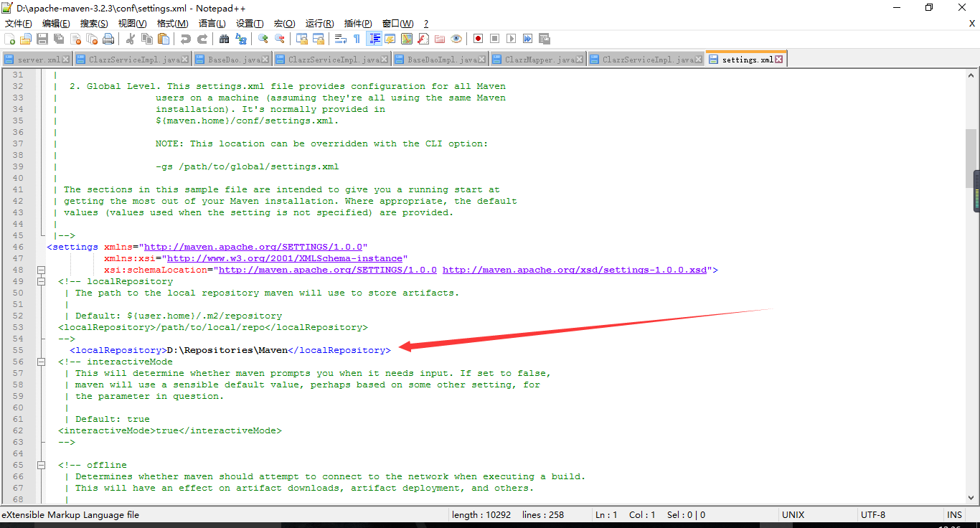Toggle the indent guide button
Image resolution: width=980 pixels, height=528 pixels.
tap(374, 39)
